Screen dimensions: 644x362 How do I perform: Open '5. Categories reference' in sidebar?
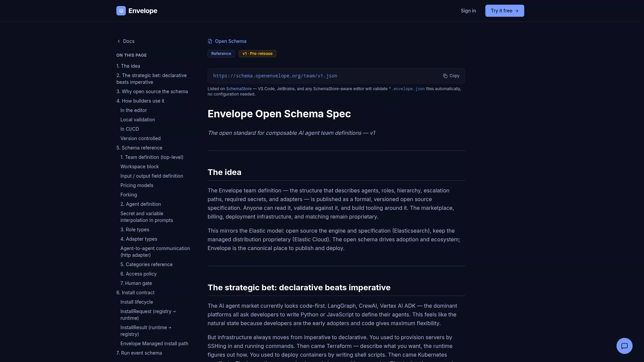[147, 264]
